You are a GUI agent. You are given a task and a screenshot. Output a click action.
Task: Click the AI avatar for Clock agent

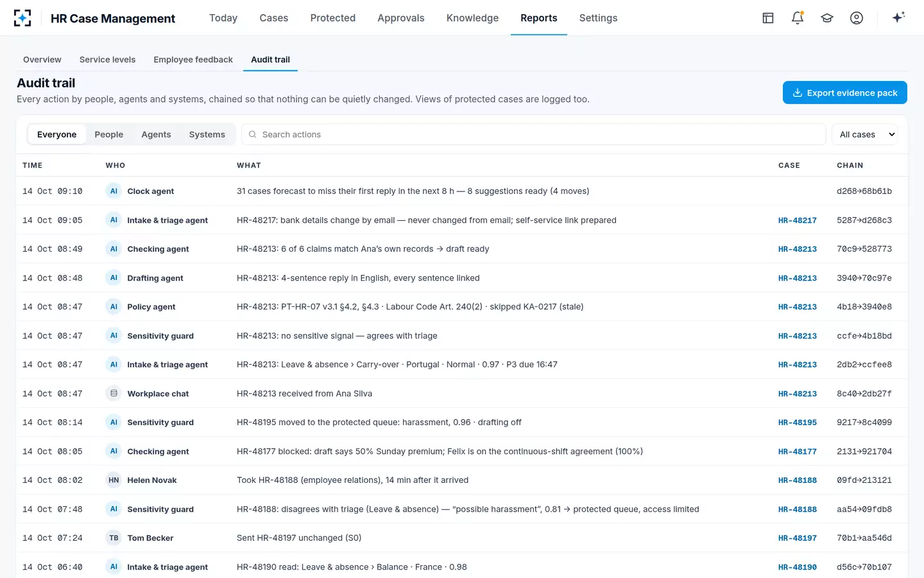tap(114, 191)
